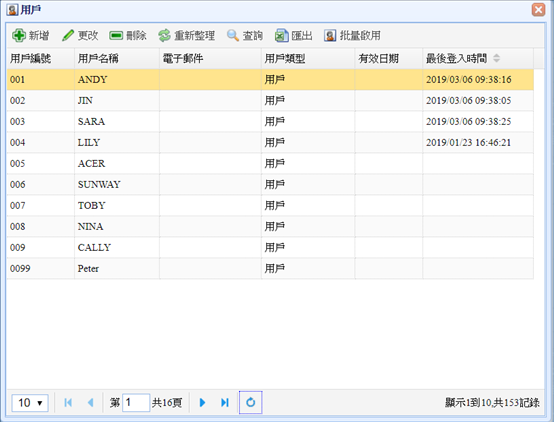Open the 查詢 magnifier search icon
The width and height of the screenshot is (554, 422).
tap(232, 35)
